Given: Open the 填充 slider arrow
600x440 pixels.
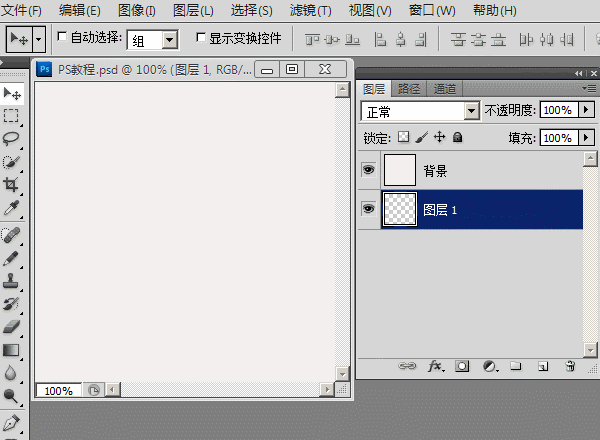Looking at the screenshot, I should 586,137.
